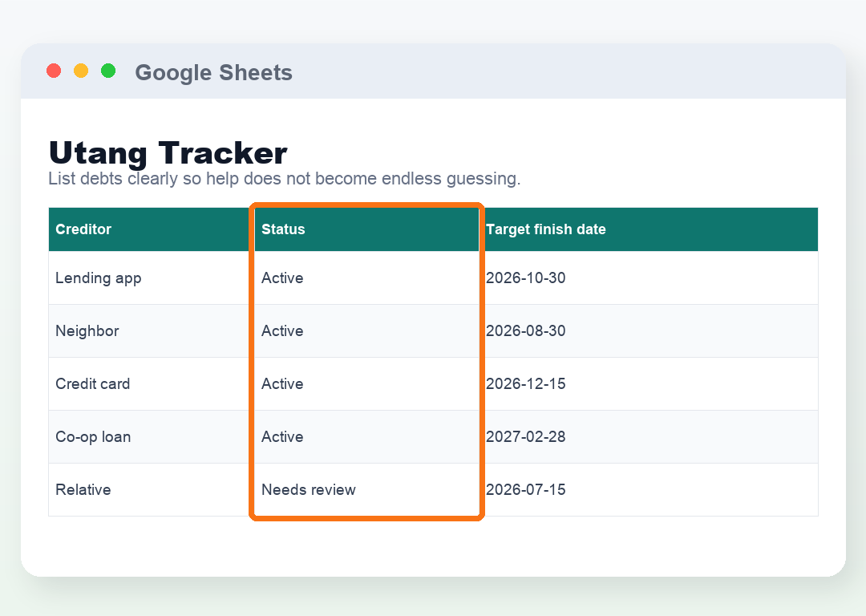Click the yellow minimize window button

tap(81, 71)
